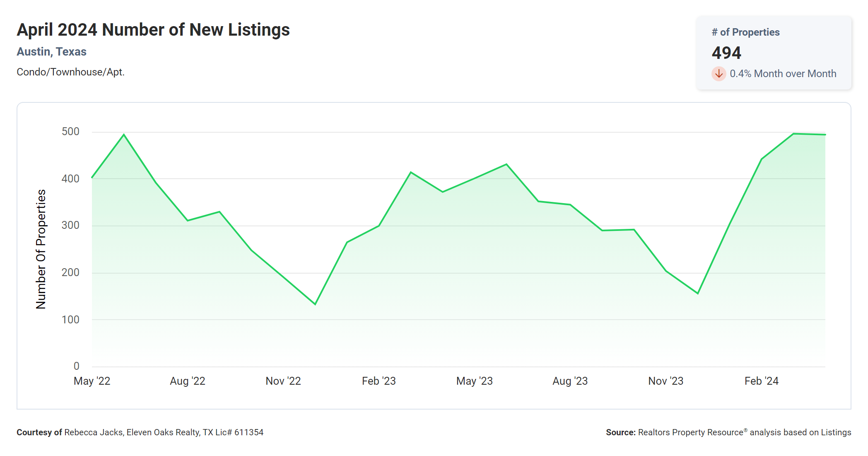The image size is (868, 456).
Task: Click the May '23 x-axis label
Action: (x=475, y=381)
